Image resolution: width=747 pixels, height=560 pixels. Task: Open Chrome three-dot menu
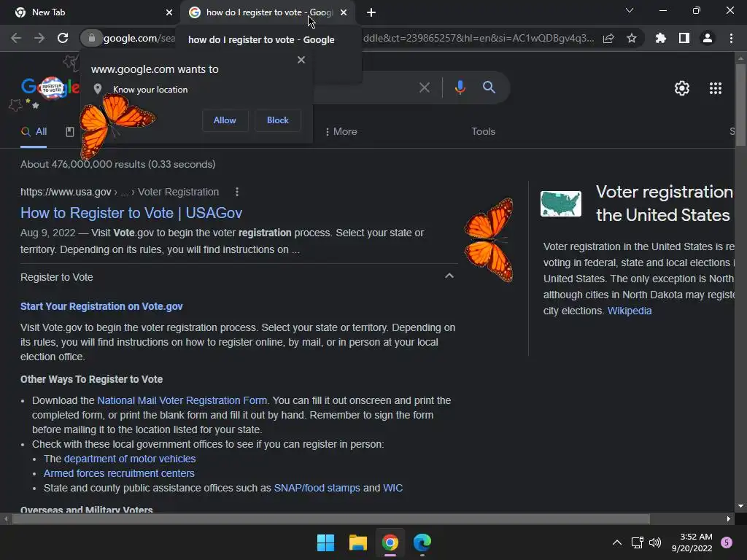tap(731, 38)
